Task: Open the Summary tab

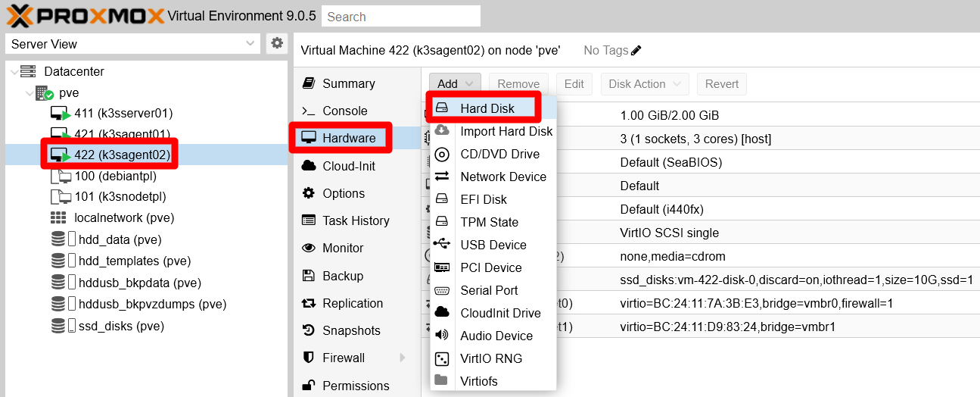Action: tap(357, 83)
